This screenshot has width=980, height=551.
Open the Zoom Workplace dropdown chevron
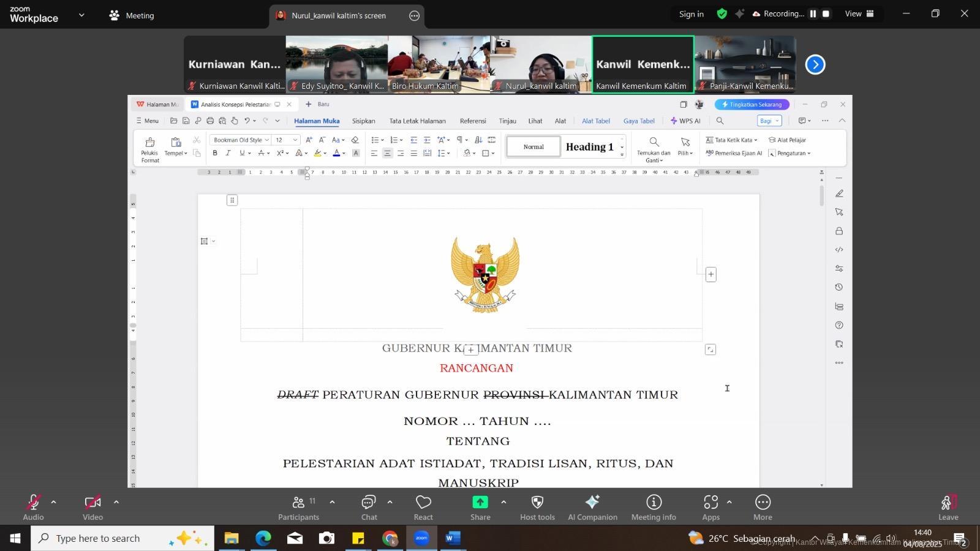click(81, 15)
